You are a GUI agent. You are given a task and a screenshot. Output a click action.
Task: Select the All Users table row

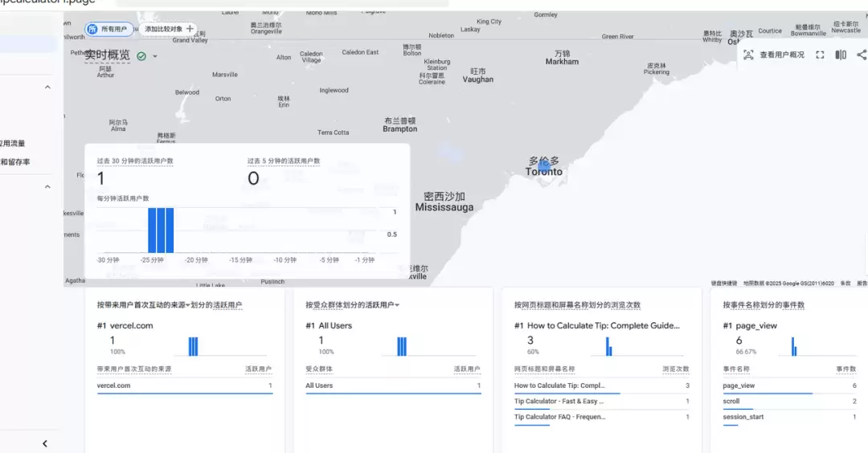click(x=393, y=386)
